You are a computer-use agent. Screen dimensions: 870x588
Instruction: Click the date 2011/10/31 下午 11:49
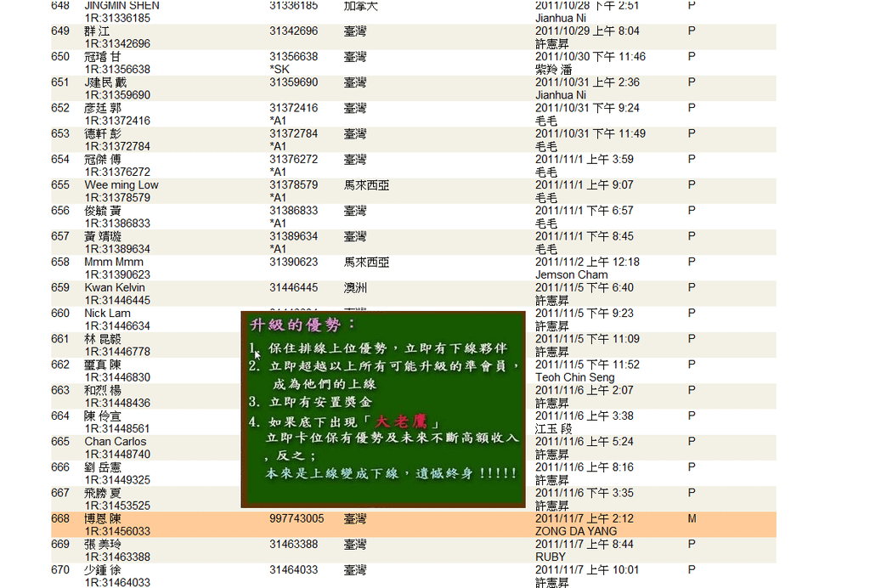click(x=590, y=133)
